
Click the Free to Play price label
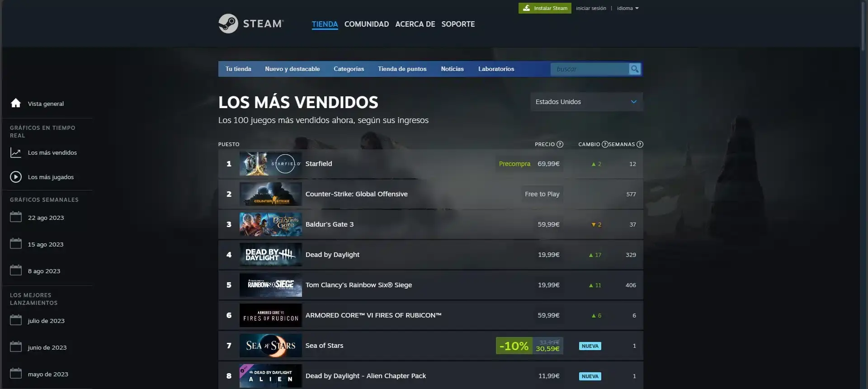pyautogui.click(x=542, y=194)
